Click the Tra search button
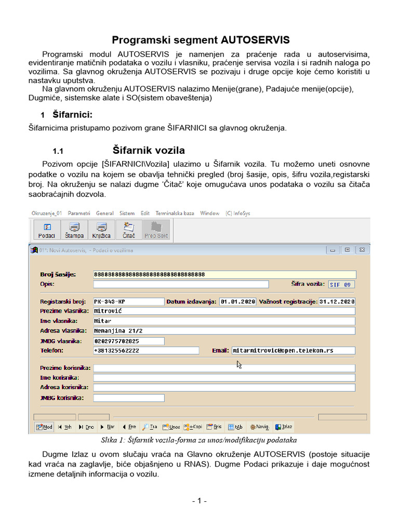The image size is (399, 532). click(x=150, y=427)
